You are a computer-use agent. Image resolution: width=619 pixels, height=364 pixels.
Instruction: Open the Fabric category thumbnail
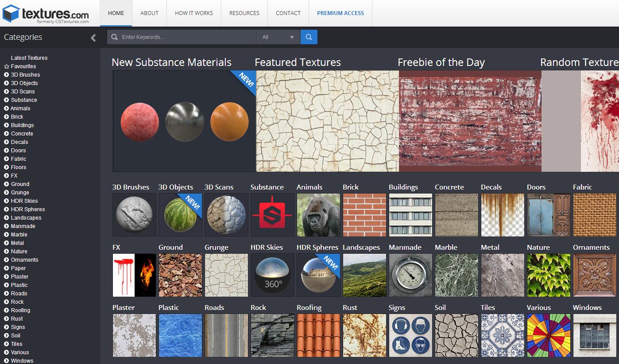click(595, 215)
